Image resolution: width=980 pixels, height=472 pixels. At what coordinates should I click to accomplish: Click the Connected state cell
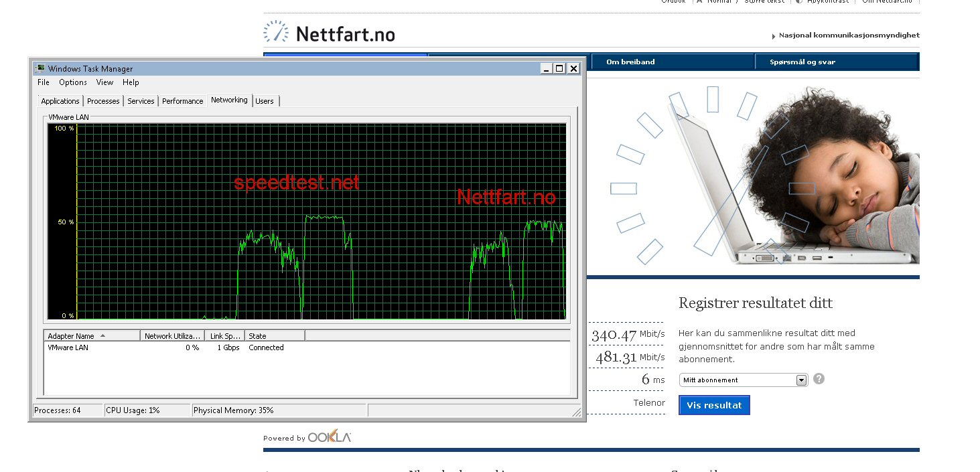click(x=266, y=347)
